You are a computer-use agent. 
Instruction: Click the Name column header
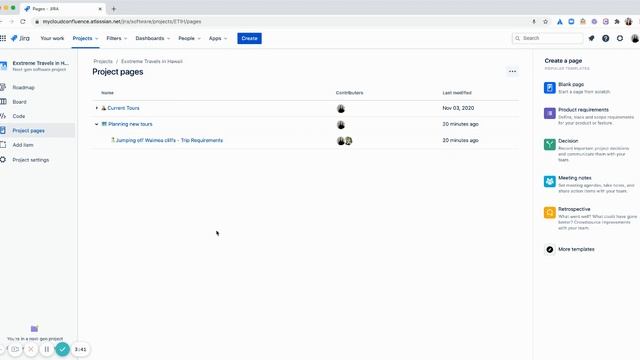[x=107, y=93]
